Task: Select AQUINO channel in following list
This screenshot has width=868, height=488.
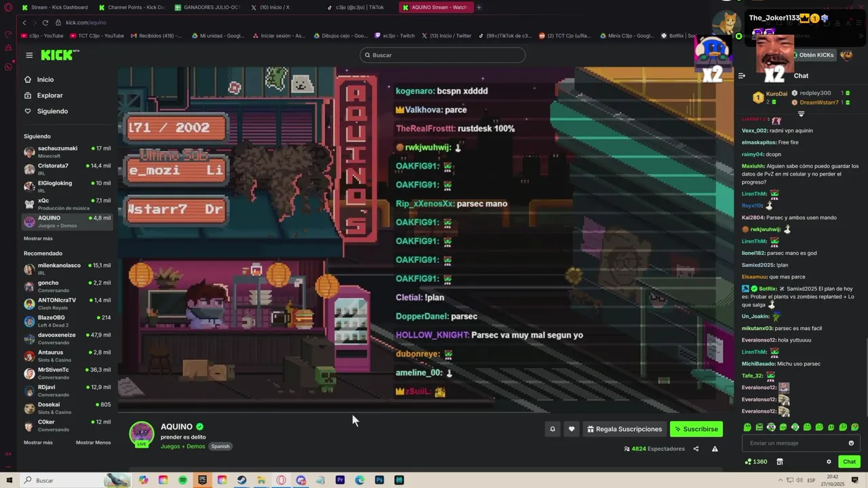Action: tap(67, 222)
